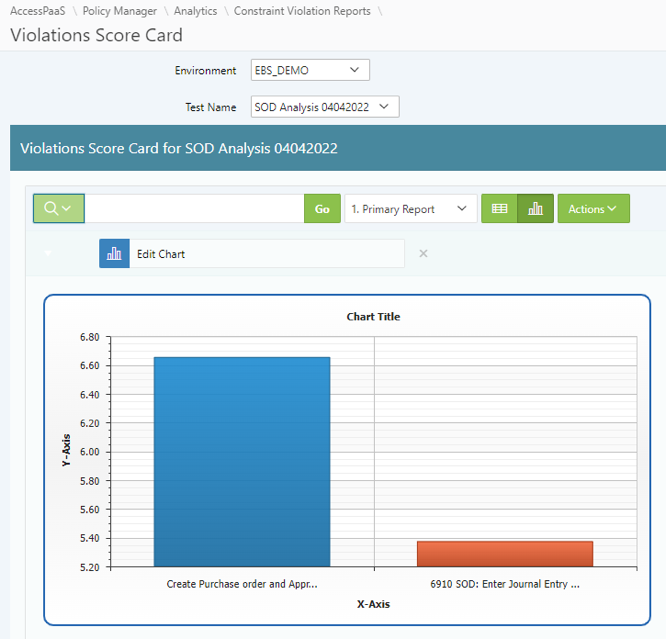
Task: Select the View Chart bar icon
Action: 535,209
